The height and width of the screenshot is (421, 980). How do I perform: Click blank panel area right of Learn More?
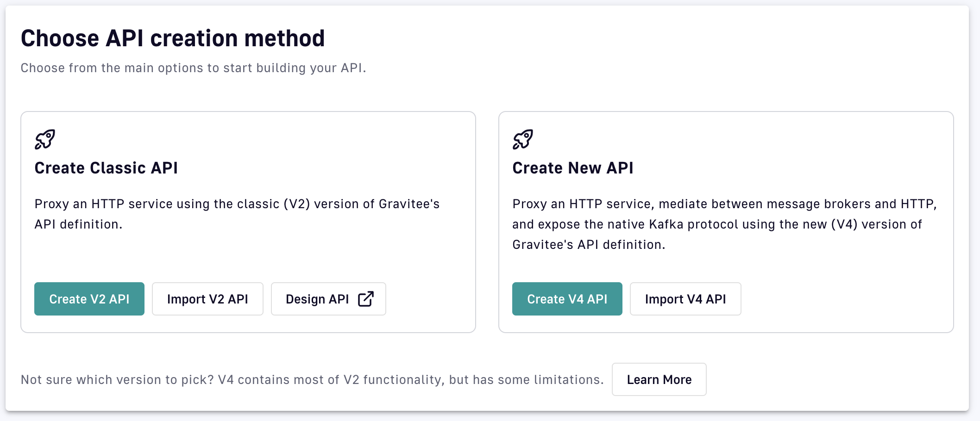pos(834,379)
